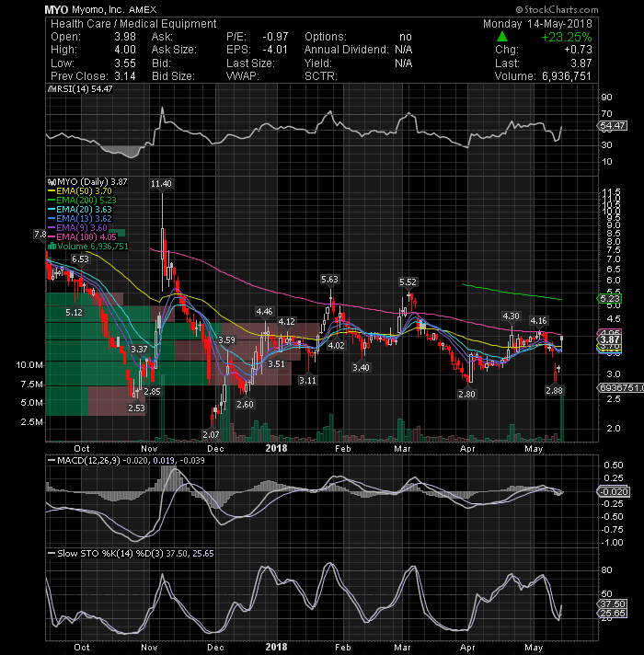Click the 3.87 last price axis tag
The height and width of the screenshot is (655, 644).
[609, 339]
